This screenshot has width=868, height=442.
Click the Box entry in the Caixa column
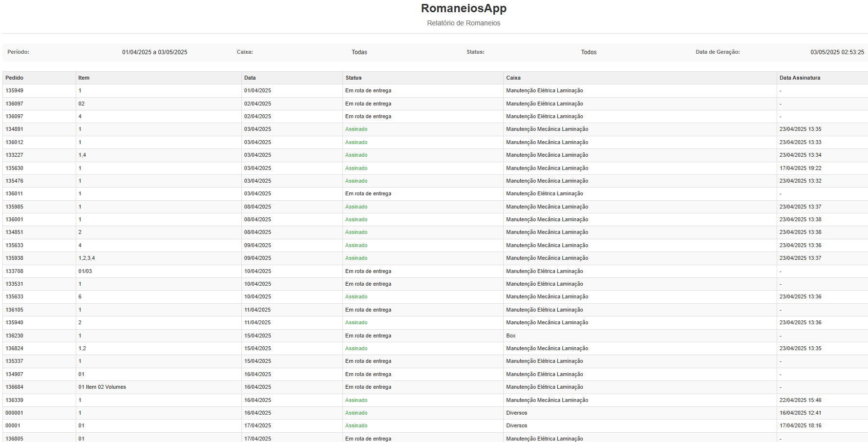click(511, 336)
